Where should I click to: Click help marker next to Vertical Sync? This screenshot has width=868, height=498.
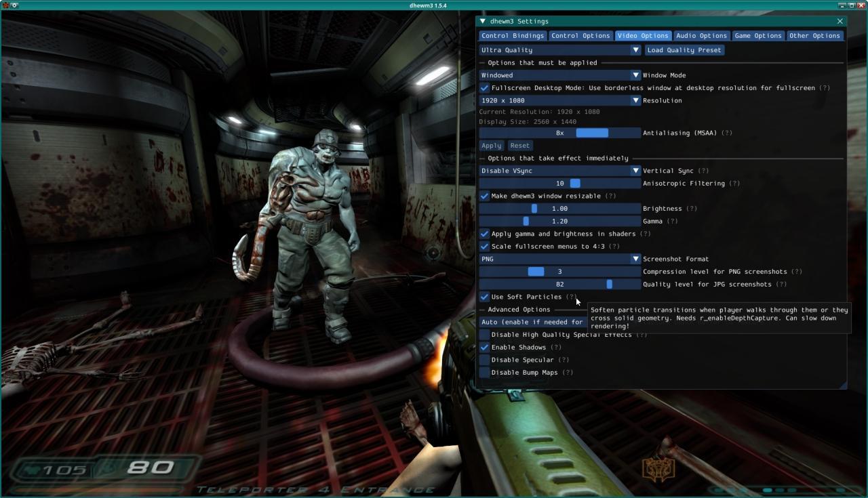pyautogui.click(x=703, y=171)
